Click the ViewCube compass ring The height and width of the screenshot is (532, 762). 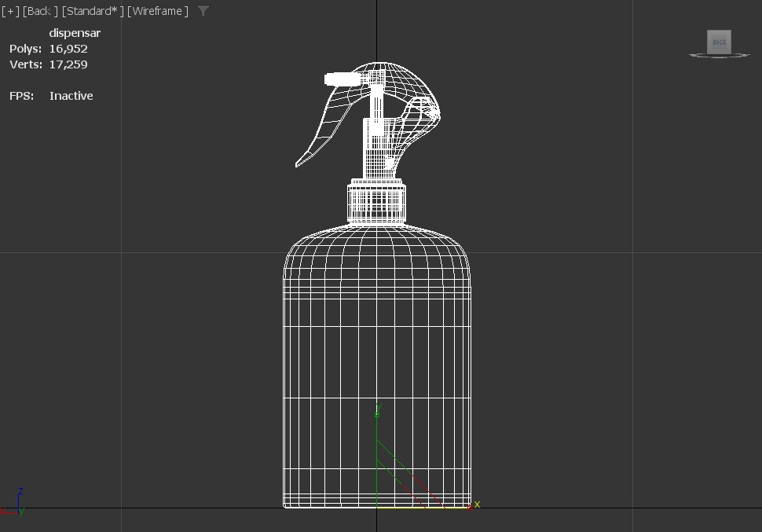[x=720, y=56]
